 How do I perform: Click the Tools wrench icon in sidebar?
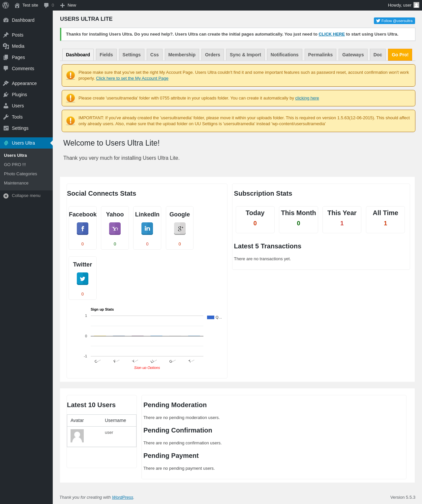6,117
